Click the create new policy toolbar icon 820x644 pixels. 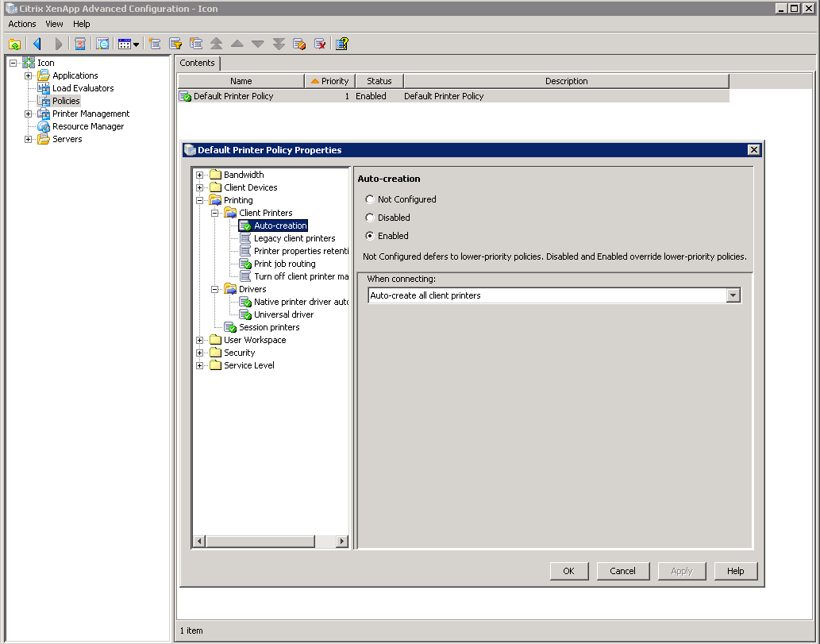point(154,44)
